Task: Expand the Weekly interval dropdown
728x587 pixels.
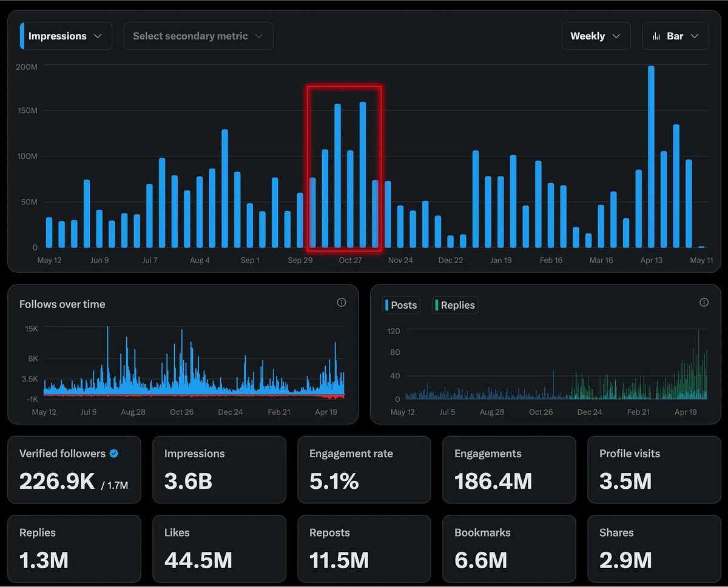Action: point(595,36)
